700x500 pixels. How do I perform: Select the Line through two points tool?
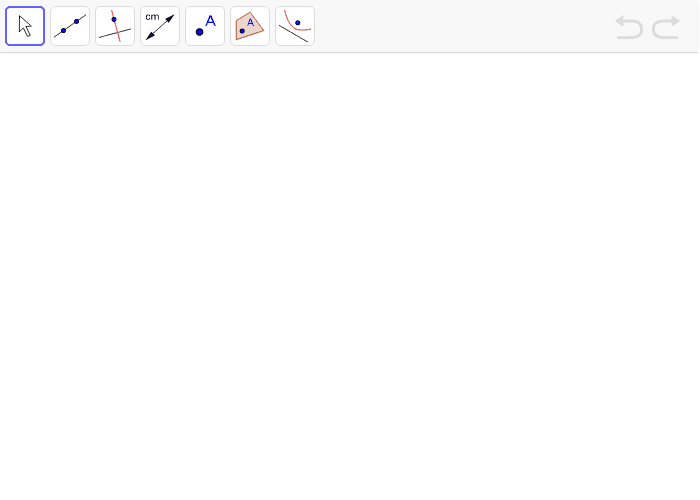click(70, 26)
